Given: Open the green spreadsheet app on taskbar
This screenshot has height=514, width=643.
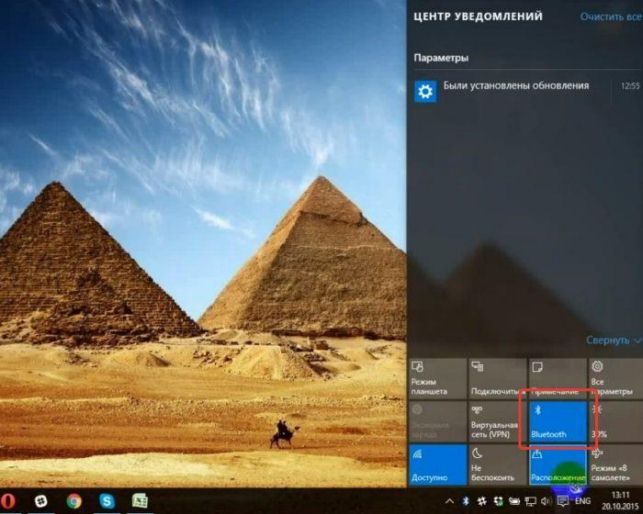Looking at the screenshot, I should (139, 501).
